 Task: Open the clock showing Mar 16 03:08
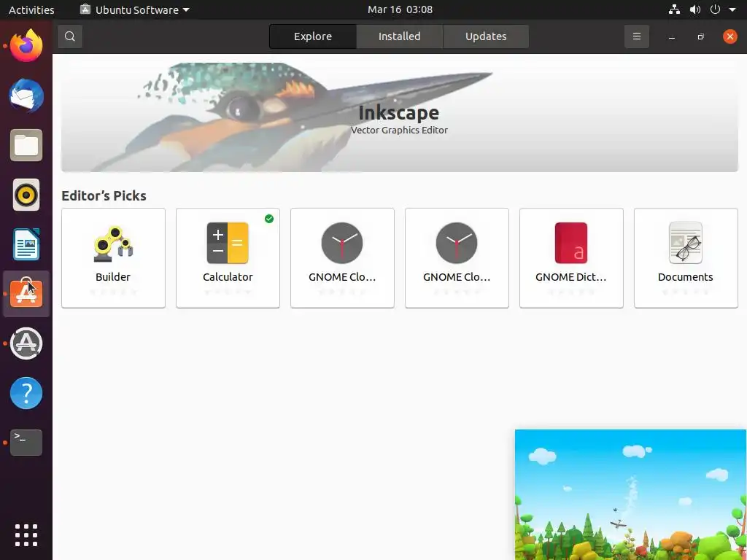pos(400,9)
